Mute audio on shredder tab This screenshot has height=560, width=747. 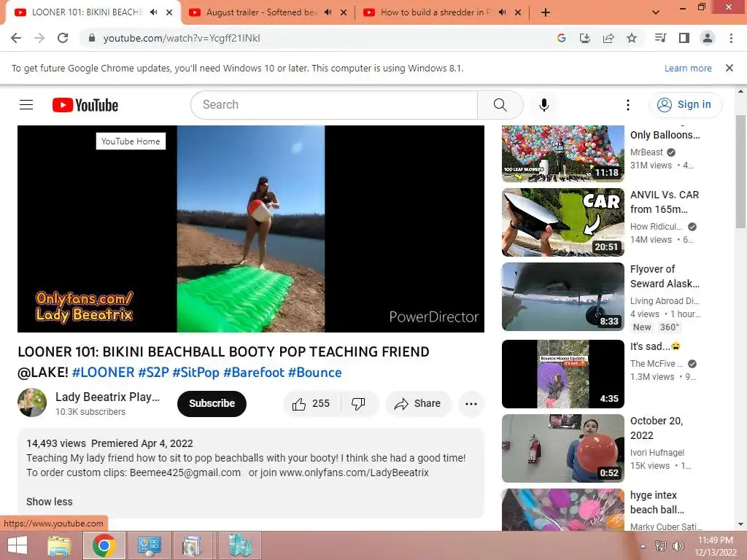pyautogui.click(x=502, y=12)
